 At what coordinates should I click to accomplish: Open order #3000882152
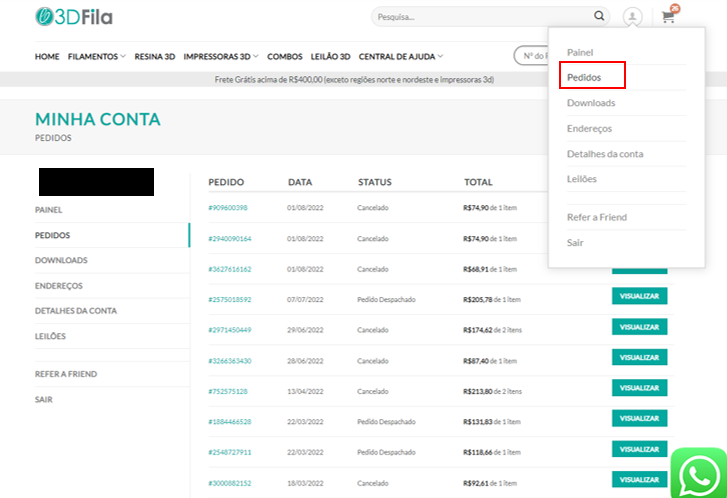pos(230,484)
